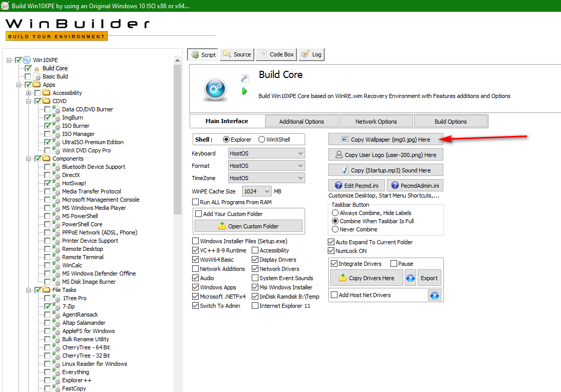Click the wrench edit script icon
Viewport: 561px width, 392px height.
(x=245, y=79)
